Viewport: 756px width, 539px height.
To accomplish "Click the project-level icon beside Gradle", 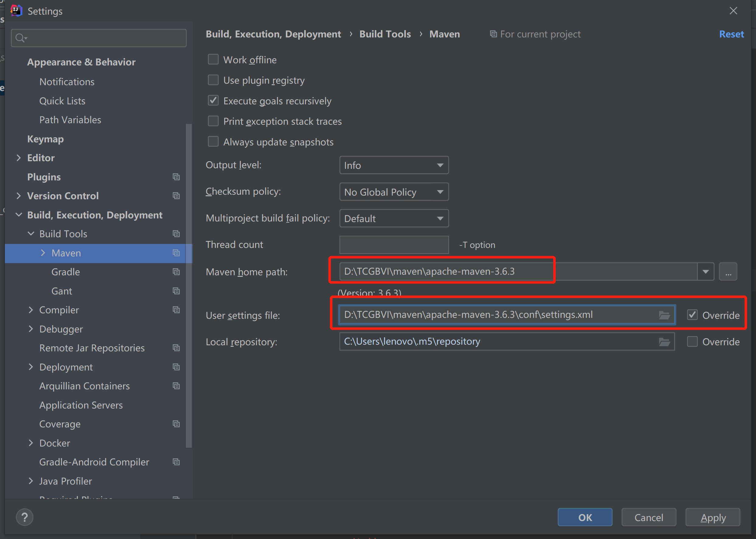I will 176,272.
